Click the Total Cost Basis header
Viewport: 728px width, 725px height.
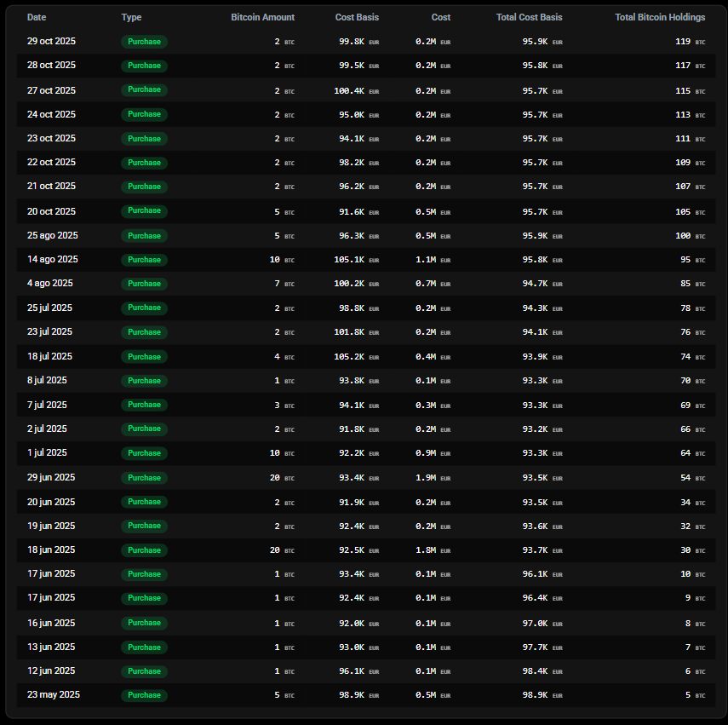(x=530, y=17)
